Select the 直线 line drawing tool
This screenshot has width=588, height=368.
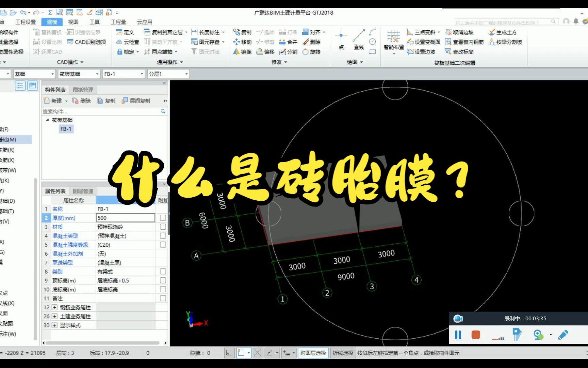coord(359,39)
